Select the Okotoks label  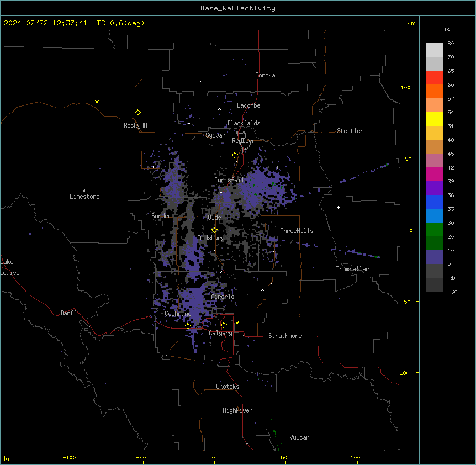click(228, 387)
